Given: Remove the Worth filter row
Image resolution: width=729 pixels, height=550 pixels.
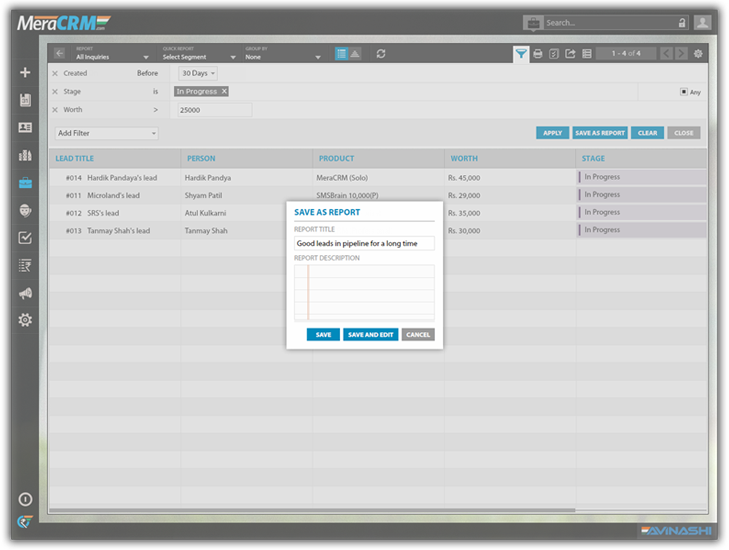Looking at the screenshot, I should tap(55, 110).
